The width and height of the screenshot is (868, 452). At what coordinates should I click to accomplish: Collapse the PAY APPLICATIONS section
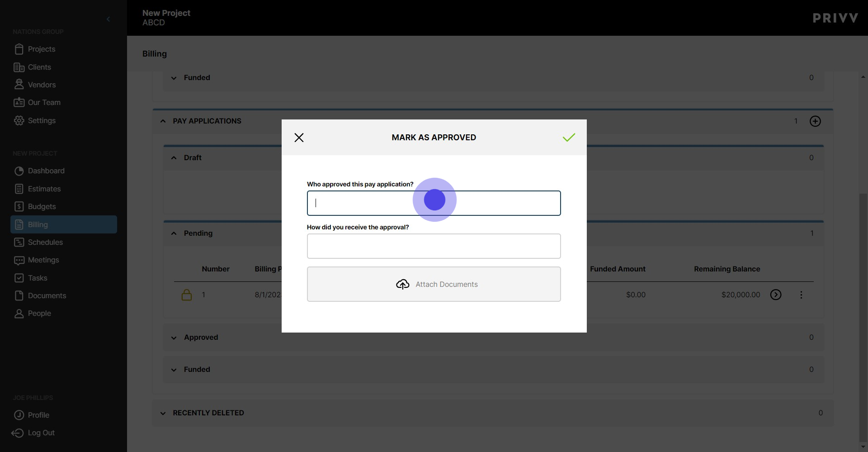pos(163,121)
